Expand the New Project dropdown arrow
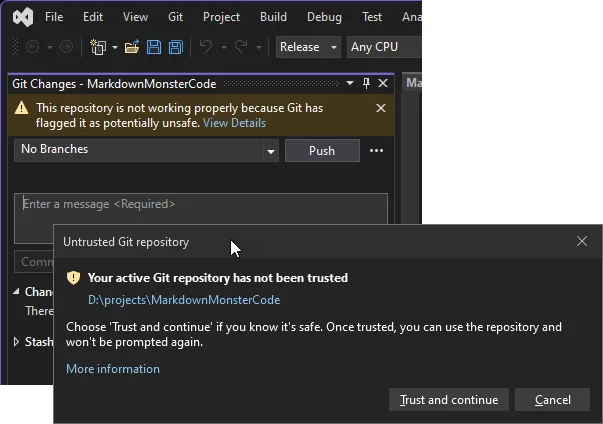 click(115, 47)
